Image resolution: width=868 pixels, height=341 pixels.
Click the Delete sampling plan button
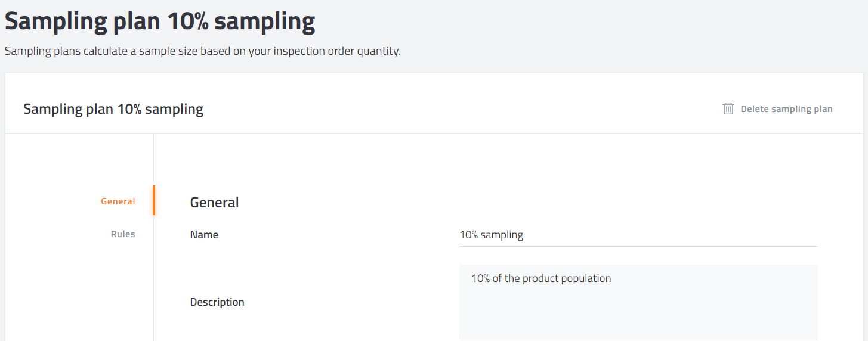tap(777, 108)
